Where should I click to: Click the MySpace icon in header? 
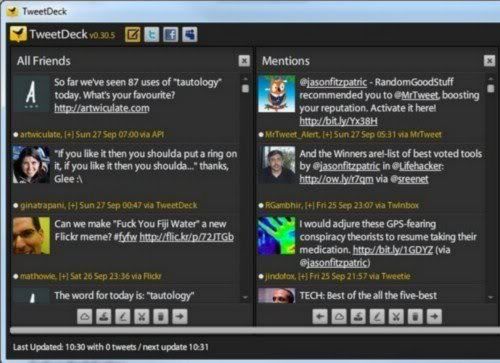190,34
